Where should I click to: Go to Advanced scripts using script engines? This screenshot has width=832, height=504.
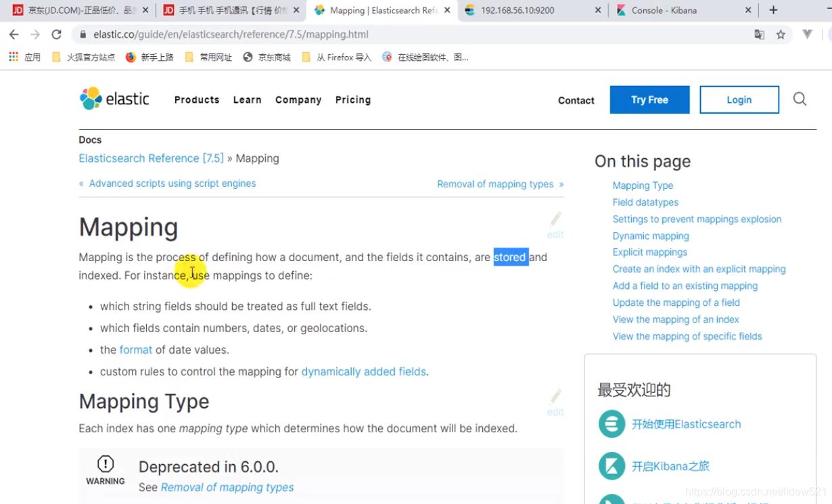(x=172, y=183)
